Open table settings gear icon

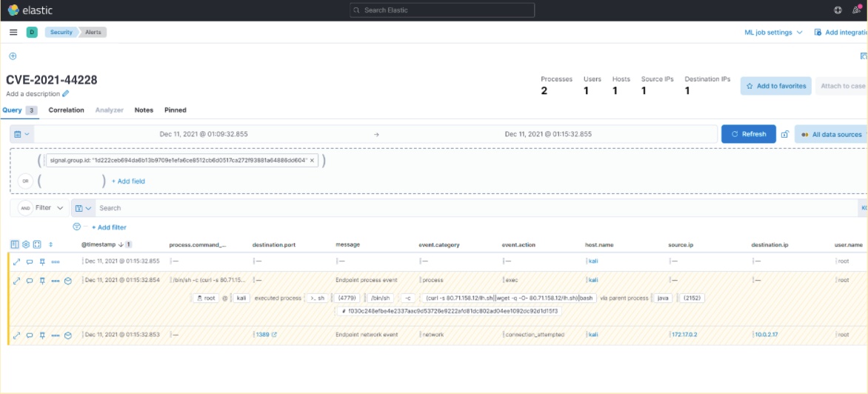click(26, 244)
